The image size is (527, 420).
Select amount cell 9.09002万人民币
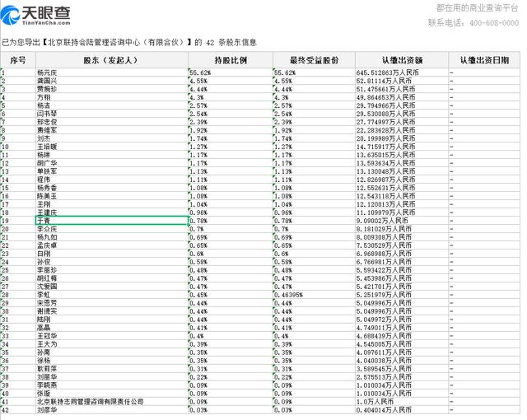point(402,221)
